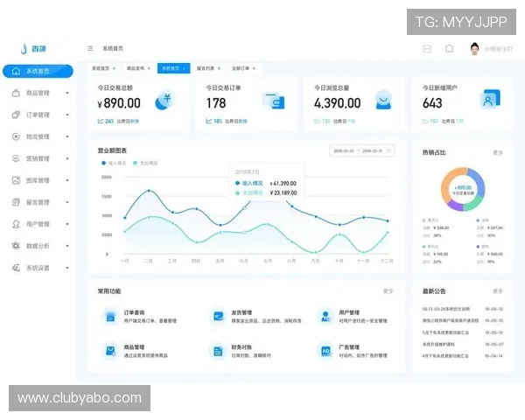525x420 pixels.
Task: Click the fullscreen icon beside the bell
Action: tap(426, 48)
